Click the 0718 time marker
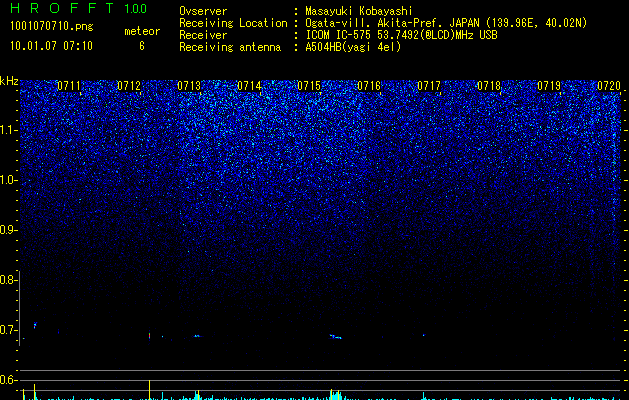This screenshot has width=629, height=400. click(489, 86)
